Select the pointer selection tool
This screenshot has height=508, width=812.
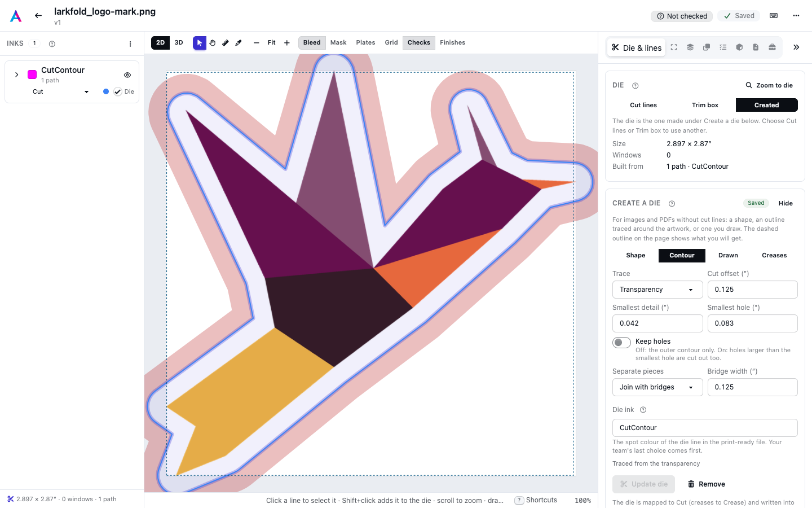point(200,43)
